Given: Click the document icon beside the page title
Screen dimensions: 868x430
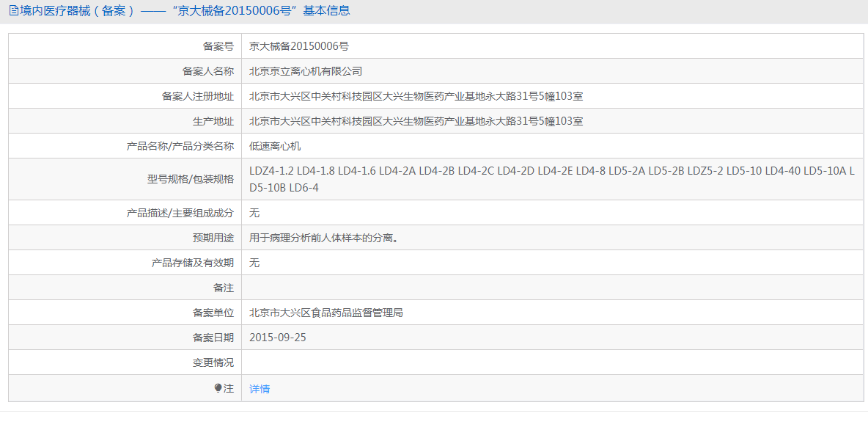Looking at the screenshot, I should tap(13, 11).
